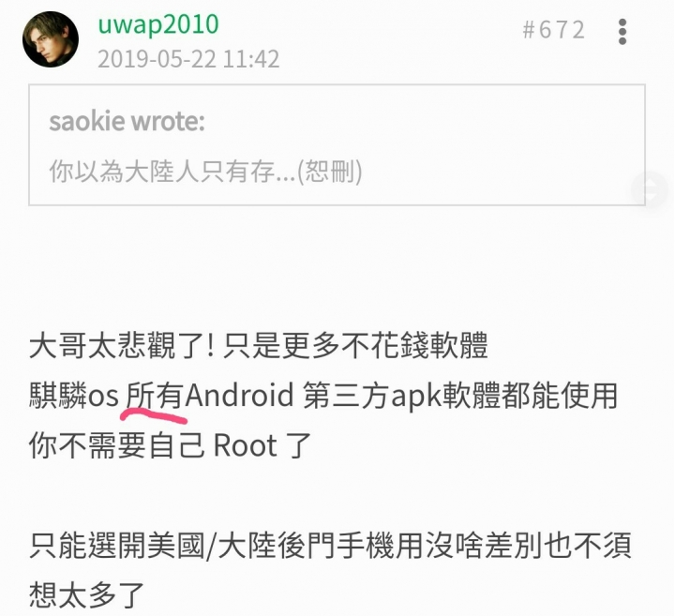Tap the 麒麟os text in the post
Image resolution: width=675 pixels, height=616 pixels.
coord(74,395)
